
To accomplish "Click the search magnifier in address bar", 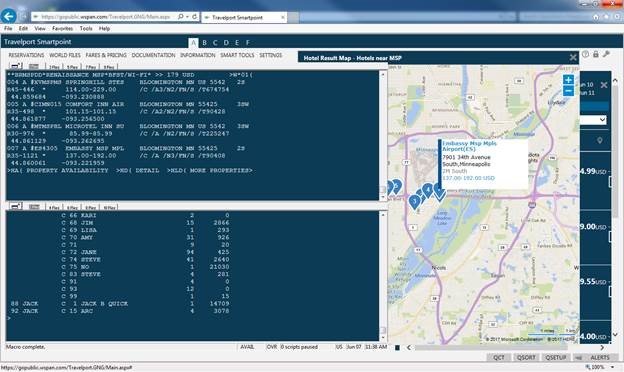I will pos(181,17).
